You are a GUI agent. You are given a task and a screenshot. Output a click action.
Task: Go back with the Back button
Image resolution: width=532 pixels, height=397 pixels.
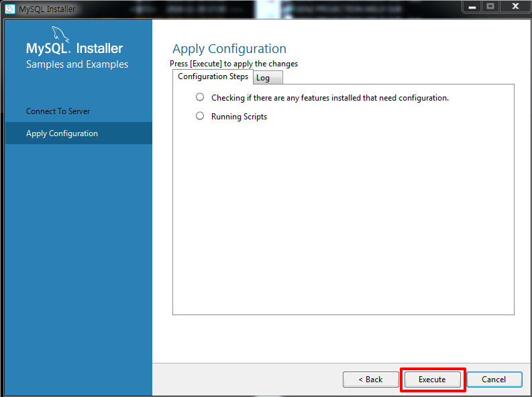(370, 380)
